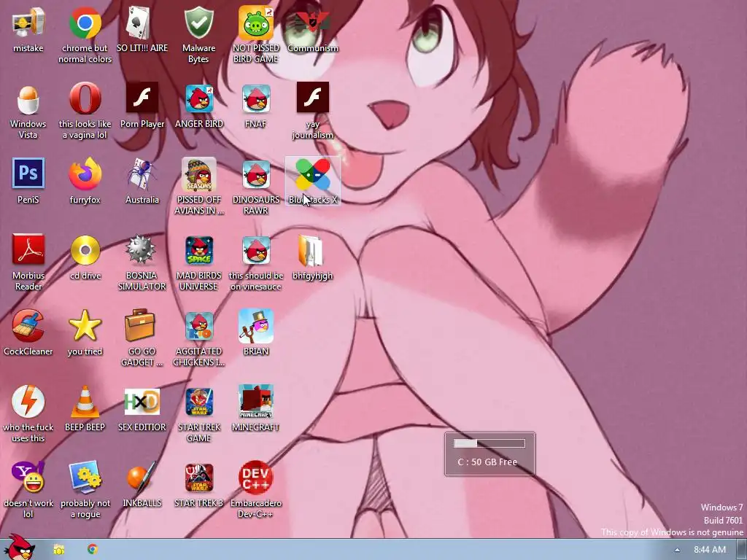Open the 'BEEP BEEP' VLC cone icon
Viewport: 747px width, 560px height.
coord(85,402)
